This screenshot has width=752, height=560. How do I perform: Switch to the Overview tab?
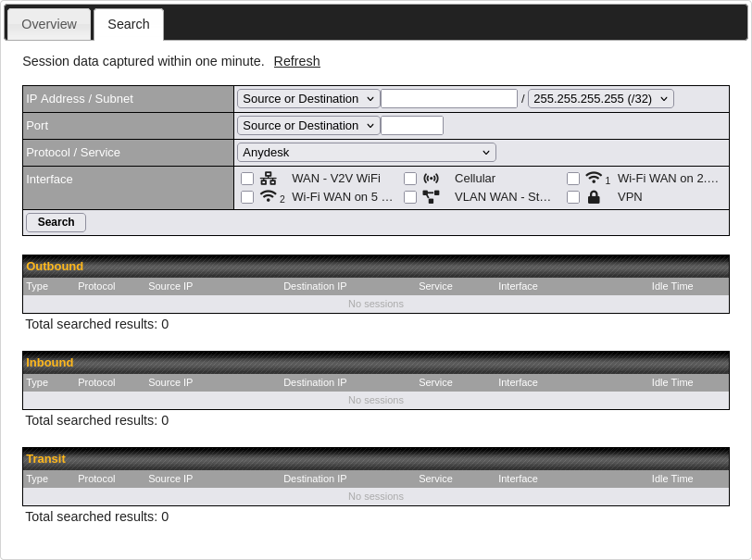pyautogui.click(x=49, y=24)
